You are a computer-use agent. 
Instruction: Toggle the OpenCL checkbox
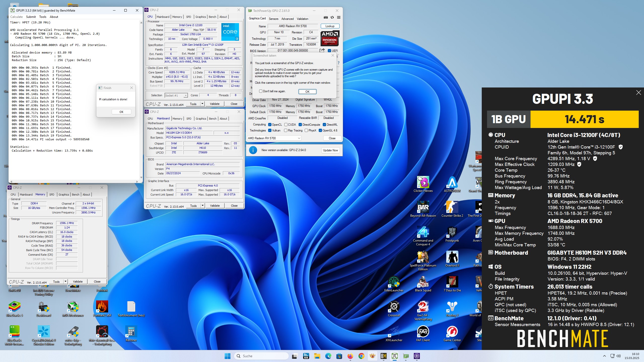coord(270,125)
